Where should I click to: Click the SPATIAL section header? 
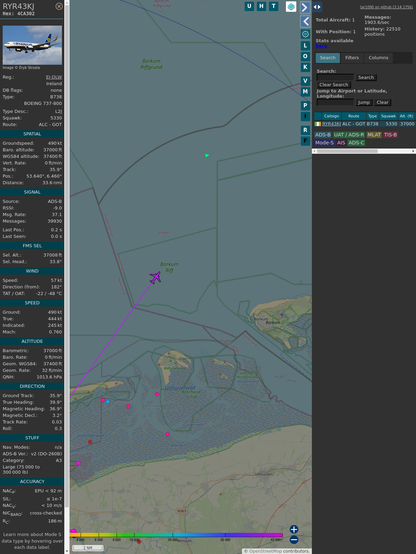click(x=32, y=134)
